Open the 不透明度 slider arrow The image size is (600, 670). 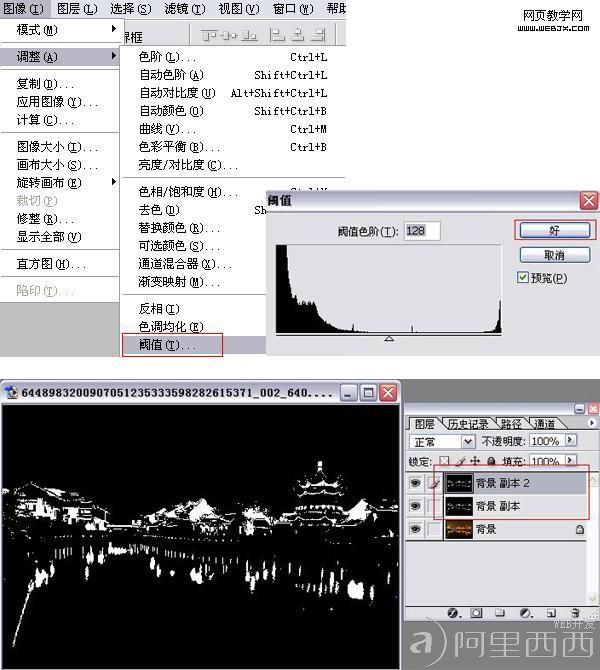click(x=571, y=440)
